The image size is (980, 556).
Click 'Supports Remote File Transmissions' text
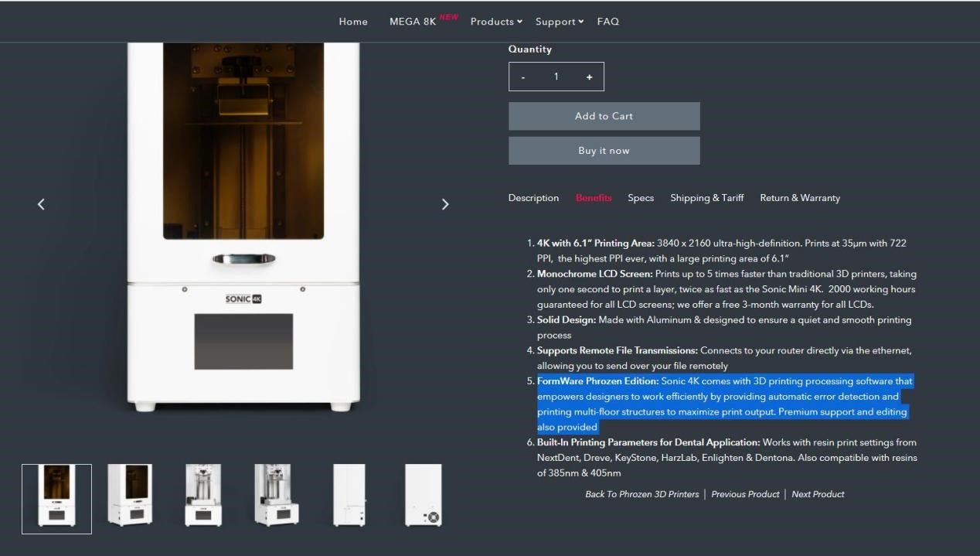click(x=618, y=351)
